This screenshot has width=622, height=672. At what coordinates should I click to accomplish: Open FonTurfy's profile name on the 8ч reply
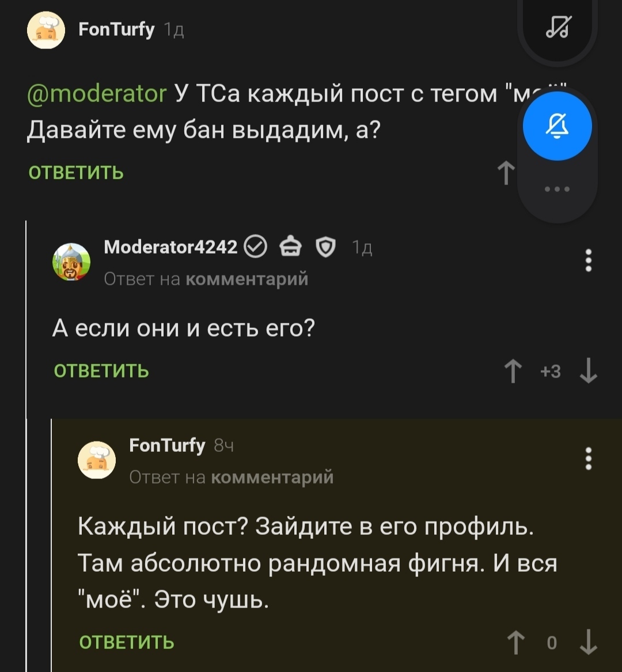pyautogui.click(x=167, y=446)
